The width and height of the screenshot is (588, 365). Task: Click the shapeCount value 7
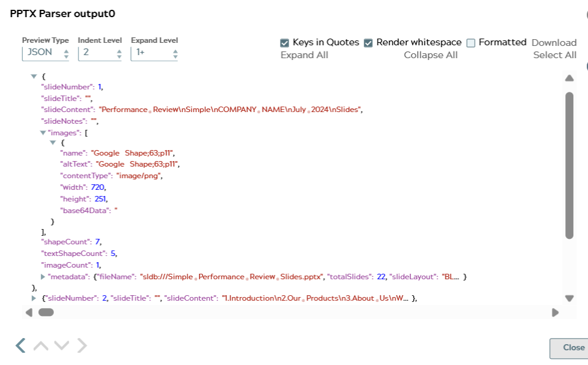[97, 242]
